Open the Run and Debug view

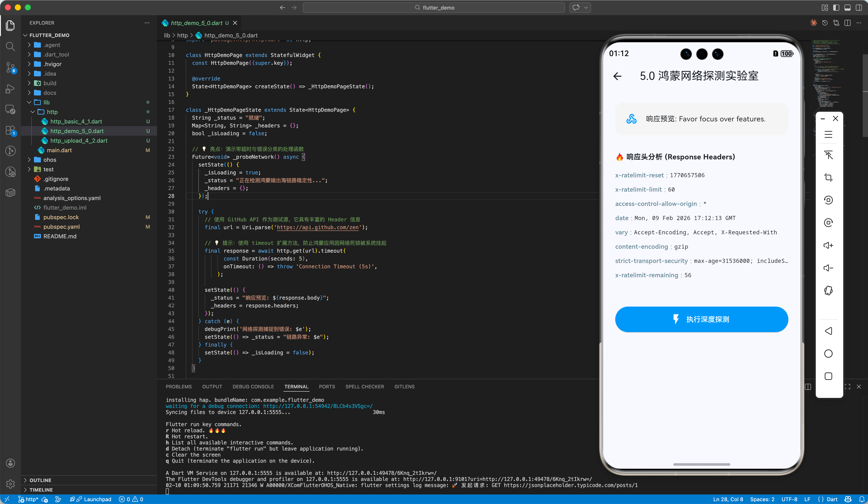click(10, 89)
